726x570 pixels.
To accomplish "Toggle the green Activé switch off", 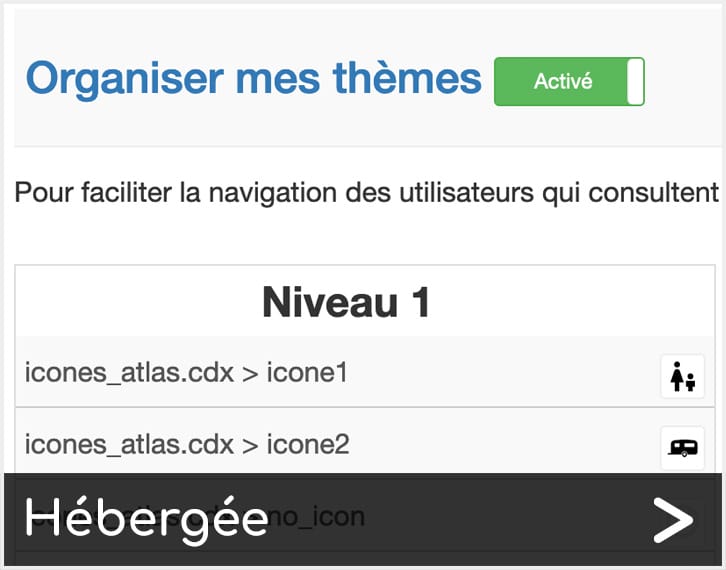I will pos(569,81).
